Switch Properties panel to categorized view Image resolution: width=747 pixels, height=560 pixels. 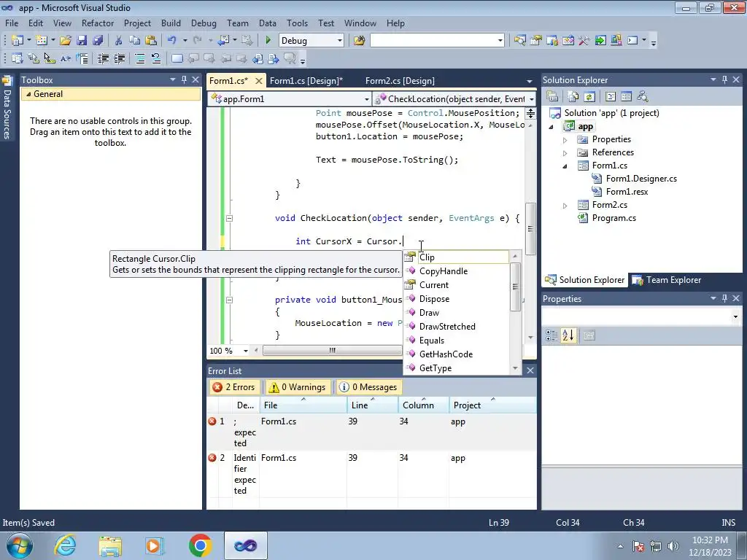(x=551, y=335)
